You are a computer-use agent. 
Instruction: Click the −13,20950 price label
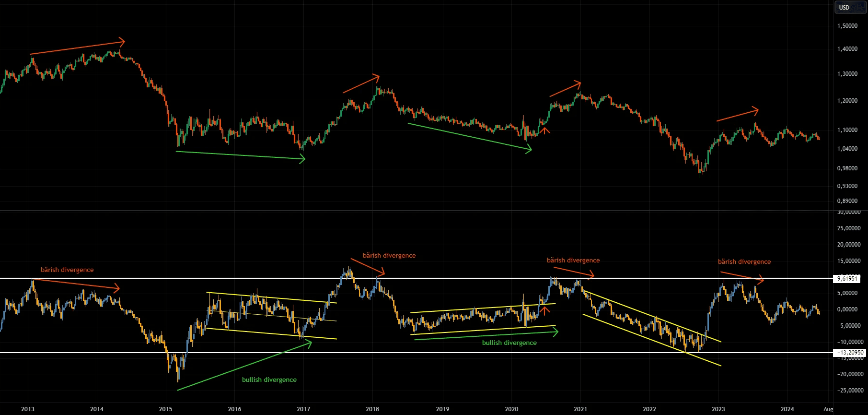click(x=850, y=353)
